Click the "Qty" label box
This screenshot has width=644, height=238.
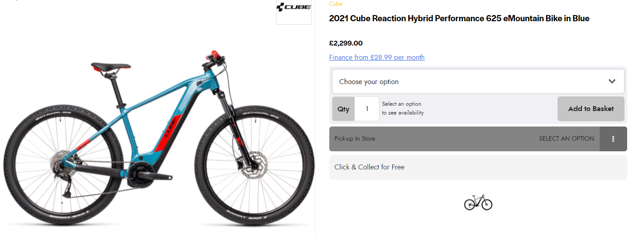click(343, 109)
